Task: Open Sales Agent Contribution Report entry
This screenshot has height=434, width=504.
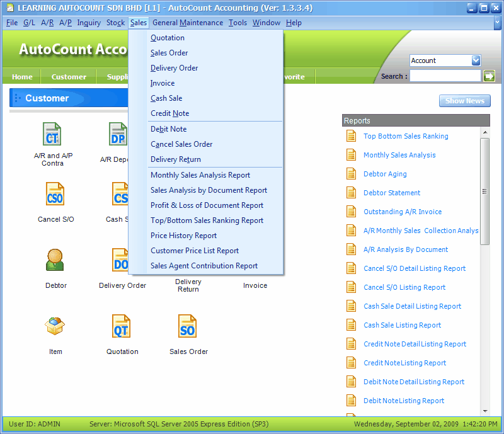Action: pyautogui.click(x=206, y=266)
